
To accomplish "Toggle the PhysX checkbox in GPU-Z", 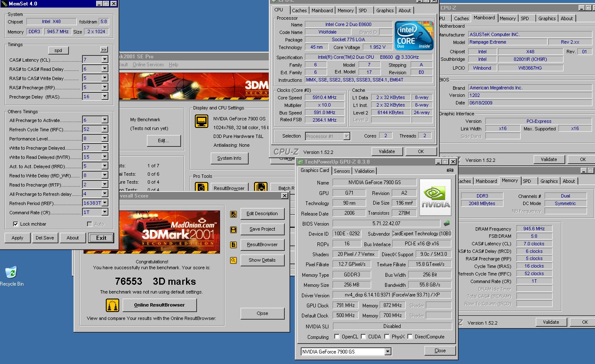I will pyautogui.click(x=387, y=337).
